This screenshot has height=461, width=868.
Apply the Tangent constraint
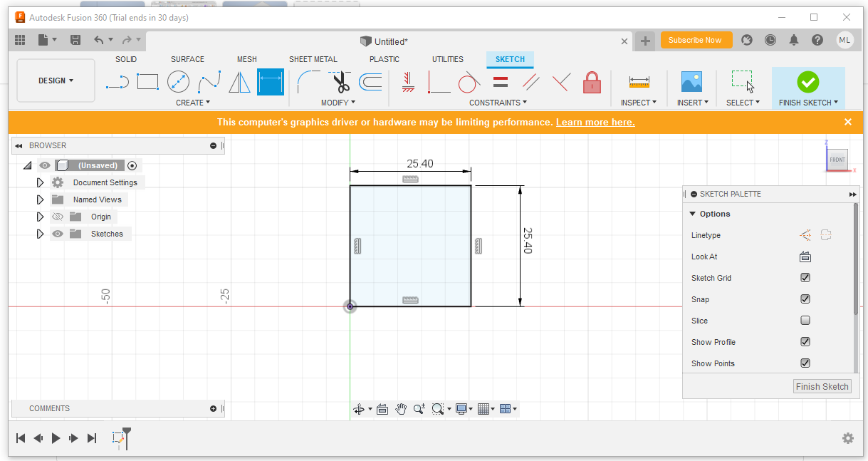click(x=469, y=82)
